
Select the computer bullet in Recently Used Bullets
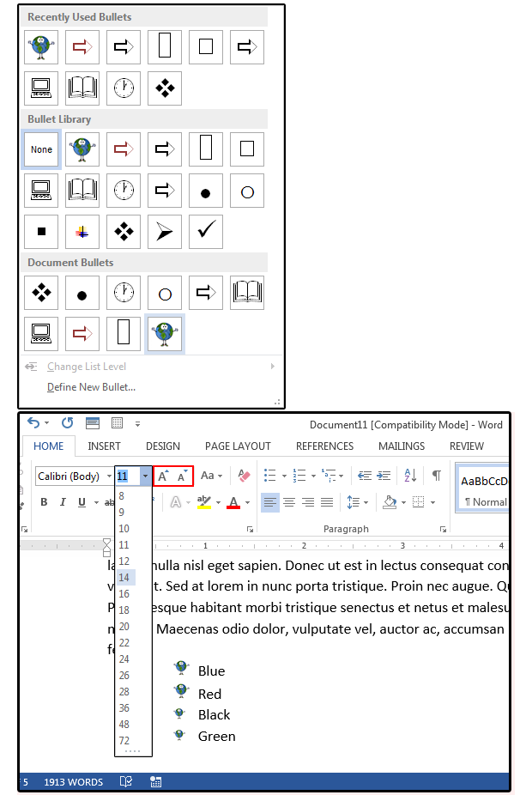[x=41, y=88]
